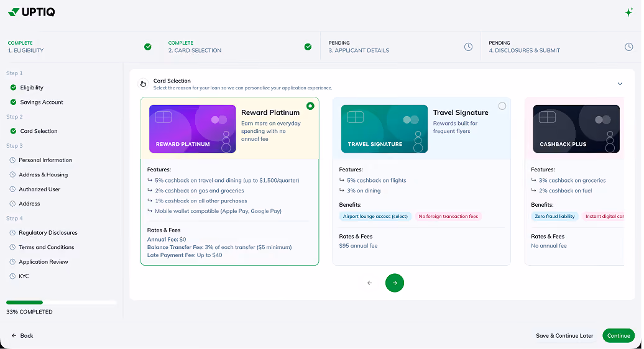Click "3% cashback on groceries" feature
This screenshot has height=349, width=644.
572,181
